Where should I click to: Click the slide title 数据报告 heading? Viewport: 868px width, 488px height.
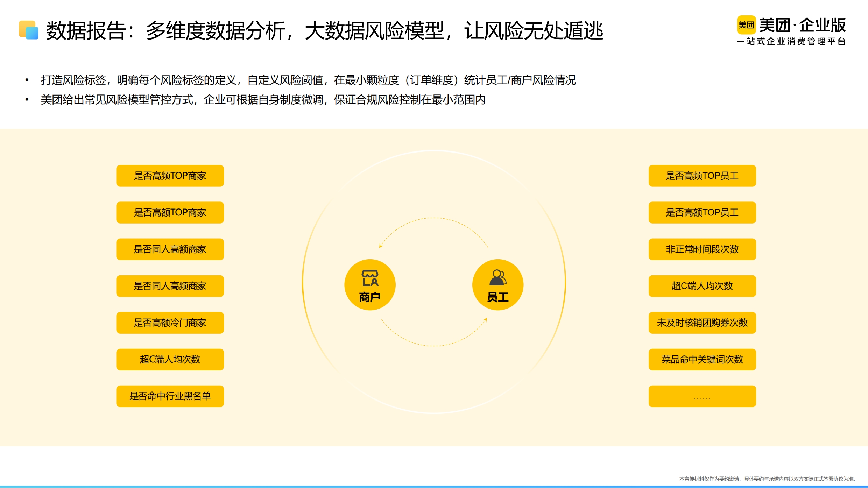pos(325,31)
